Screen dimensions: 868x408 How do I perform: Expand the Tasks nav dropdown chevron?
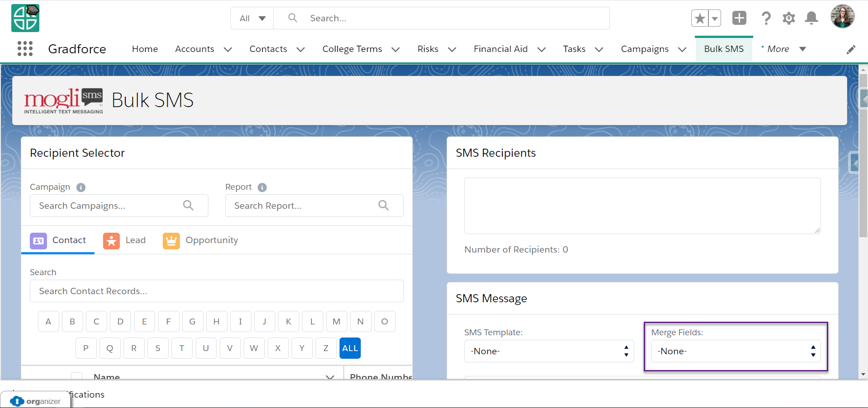(599, 49)
